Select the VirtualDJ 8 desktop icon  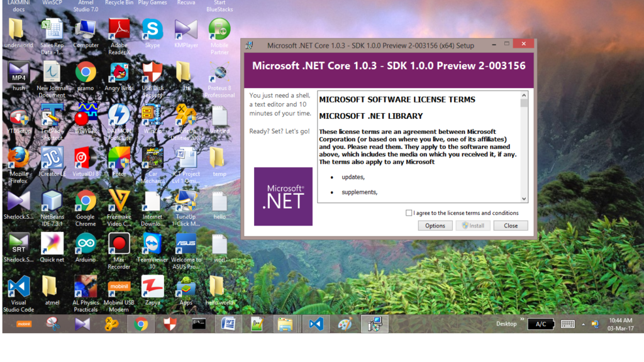[86, 162]
